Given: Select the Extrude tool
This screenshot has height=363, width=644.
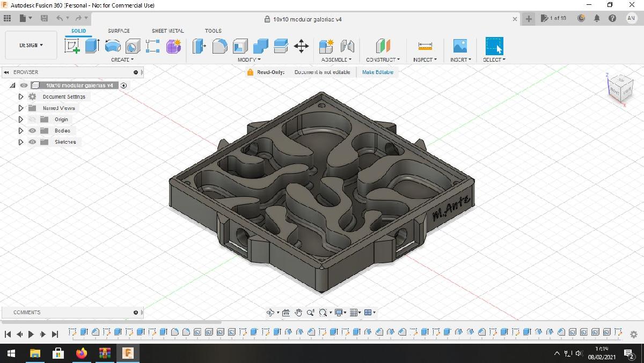Looking at the screenshot, I should coord(92,46).
